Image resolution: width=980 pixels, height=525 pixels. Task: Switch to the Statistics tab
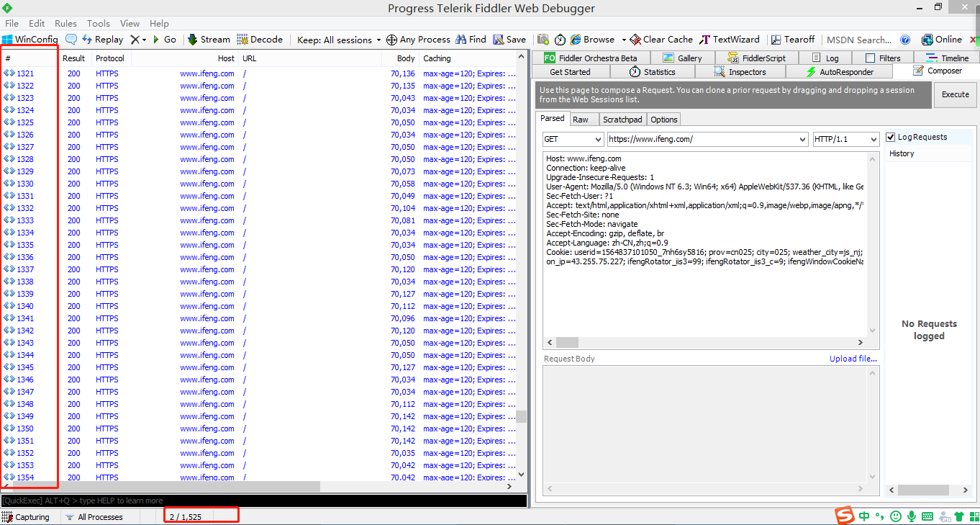pyautogui.click(x=652, y=72)
